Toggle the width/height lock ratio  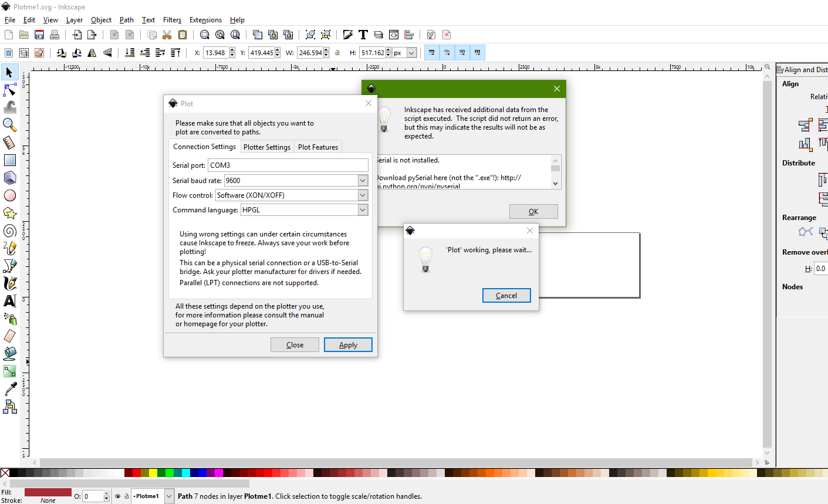point(337,53)
